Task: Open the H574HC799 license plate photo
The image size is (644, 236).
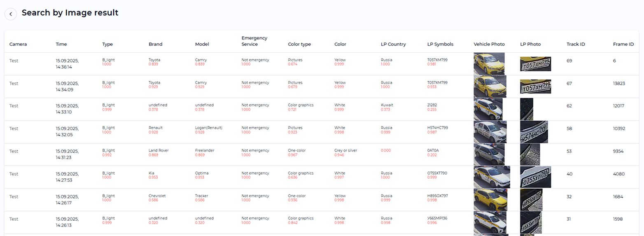Action: [x=534, y=132]
